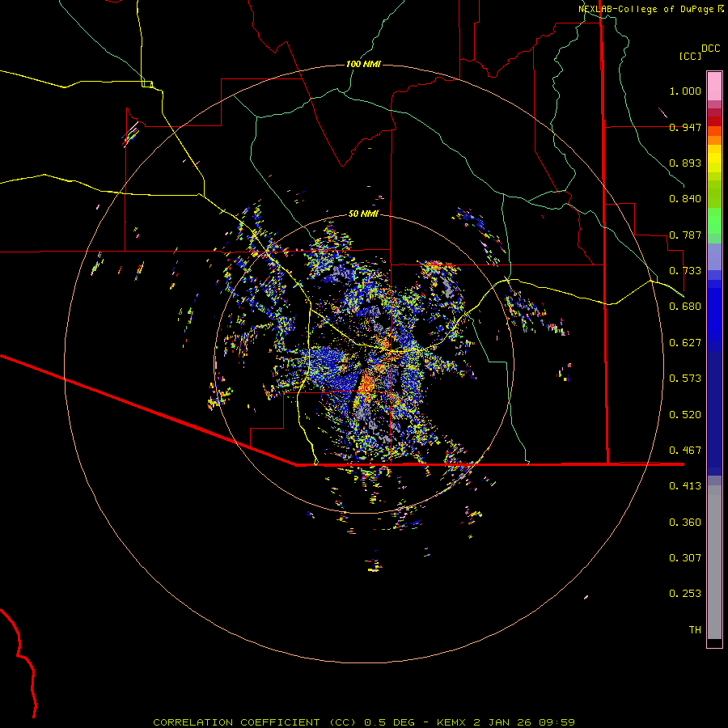The image size is (728, 728).
Task: Click the 0.947 legend value
Action: (x=685, y=127)
